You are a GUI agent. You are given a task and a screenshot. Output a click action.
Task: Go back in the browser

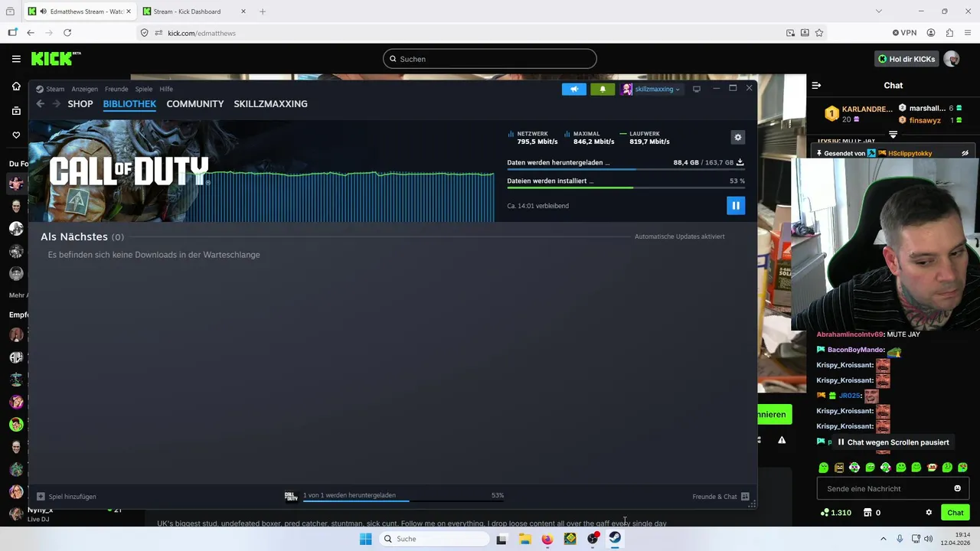click(31, 33)
